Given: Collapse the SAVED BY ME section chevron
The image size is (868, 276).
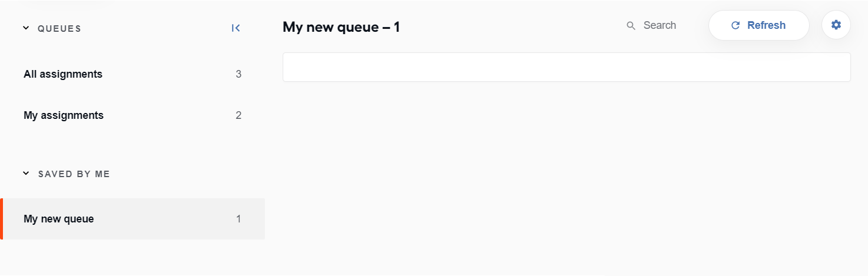Looking at the screenshot, I should click(26, 174).
